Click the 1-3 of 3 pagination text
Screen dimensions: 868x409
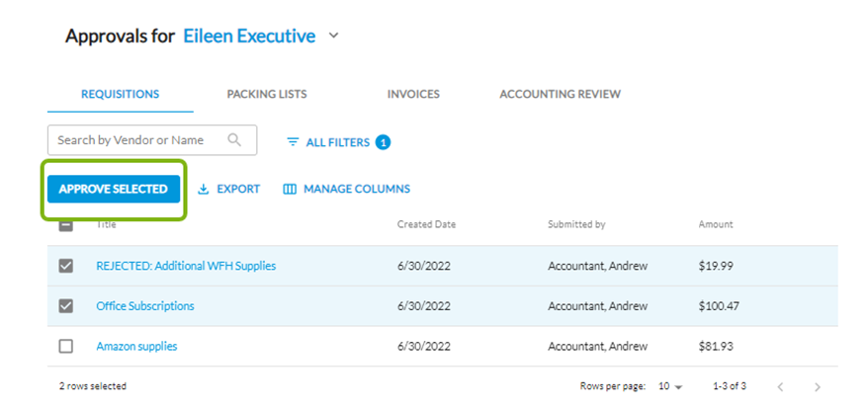(730, 386)
